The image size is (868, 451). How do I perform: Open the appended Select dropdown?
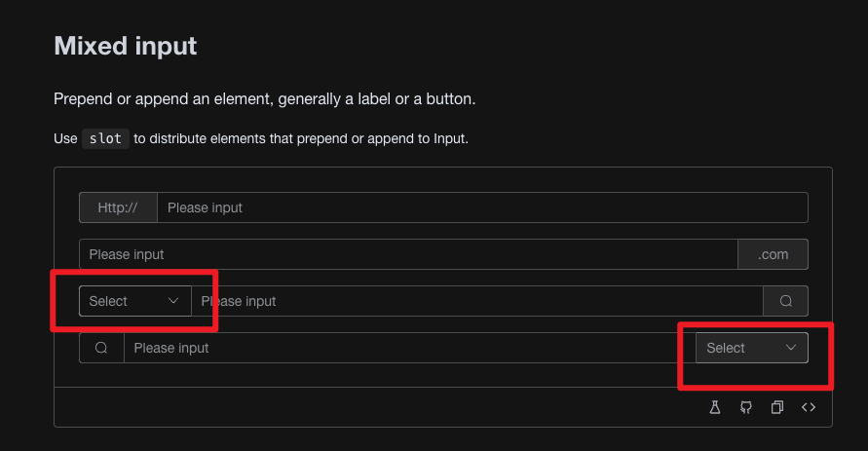[752, 348]
